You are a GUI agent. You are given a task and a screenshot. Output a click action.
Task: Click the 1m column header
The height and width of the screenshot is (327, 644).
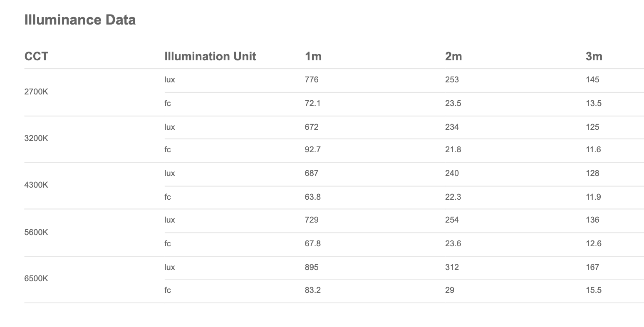(313, 56)
